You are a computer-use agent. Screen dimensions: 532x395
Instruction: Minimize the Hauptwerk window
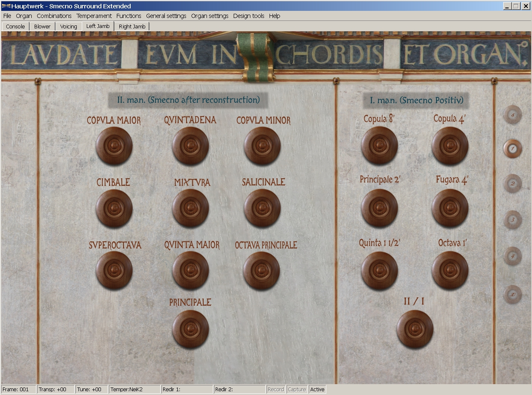click(507, 6)
